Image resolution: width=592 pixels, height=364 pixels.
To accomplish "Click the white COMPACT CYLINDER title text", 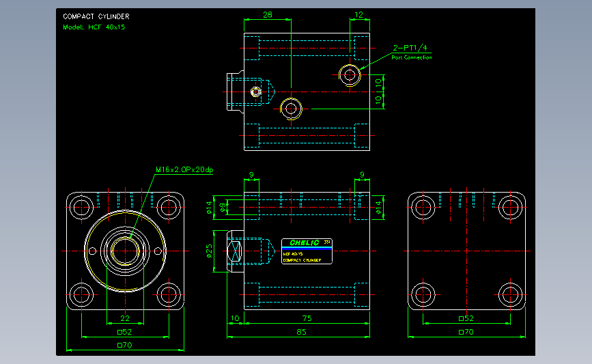I will click(96, 16).
